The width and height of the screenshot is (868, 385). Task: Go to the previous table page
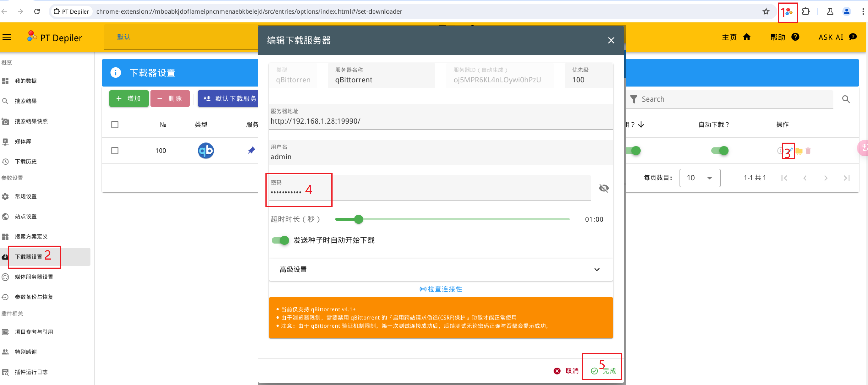point(805,178)
